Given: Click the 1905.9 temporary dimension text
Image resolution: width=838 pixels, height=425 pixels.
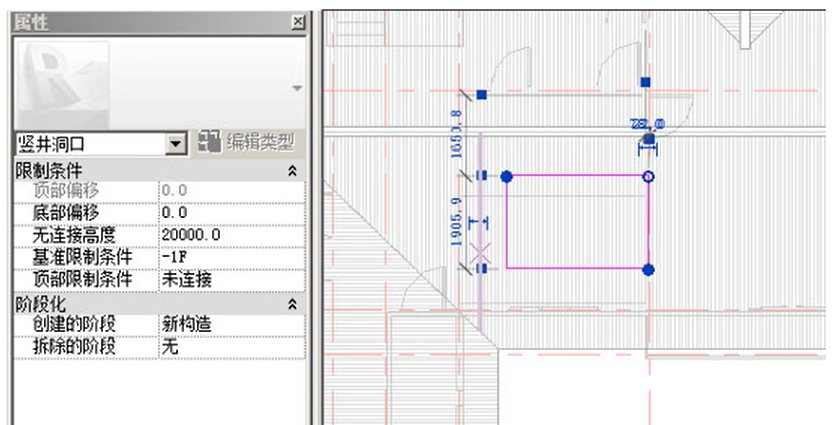Looking at the screenshot, I should (457, 222).
